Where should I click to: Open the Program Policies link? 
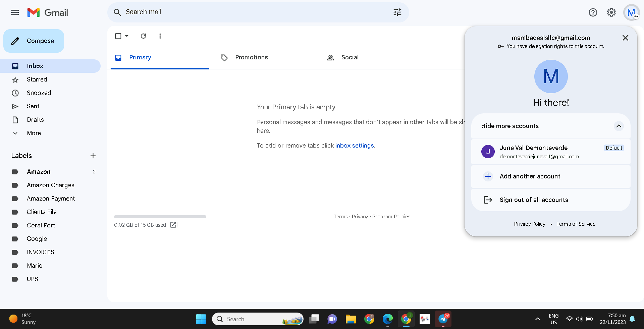pyautogui.click(x=391, y=217)
